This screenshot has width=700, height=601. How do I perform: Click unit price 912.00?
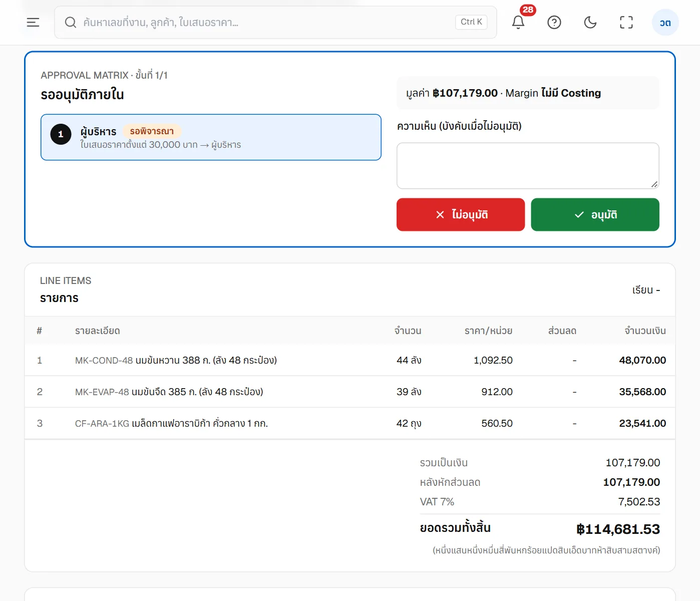tap(497, 392)
